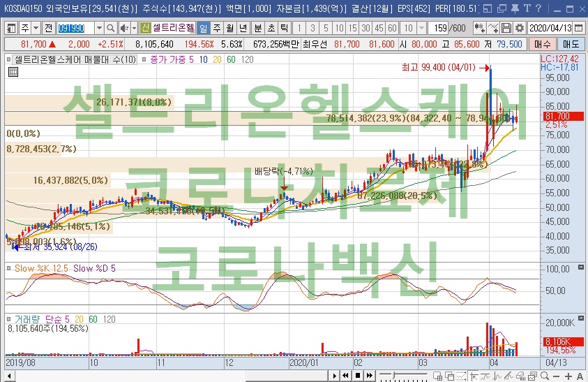Toggle the moving average legend square marker
The height and width of the screenshot is (382, 588).
(x=144, y=59)
